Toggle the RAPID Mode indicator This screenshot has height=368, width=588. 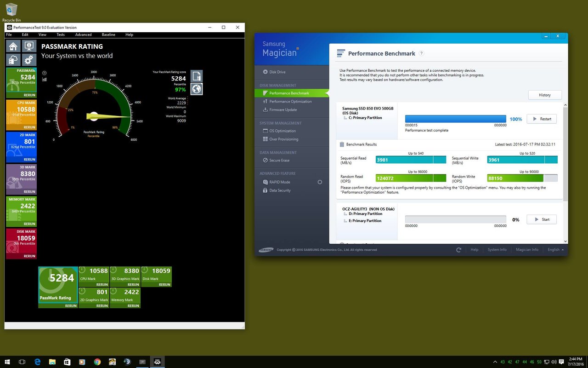[x=320, y=182]
